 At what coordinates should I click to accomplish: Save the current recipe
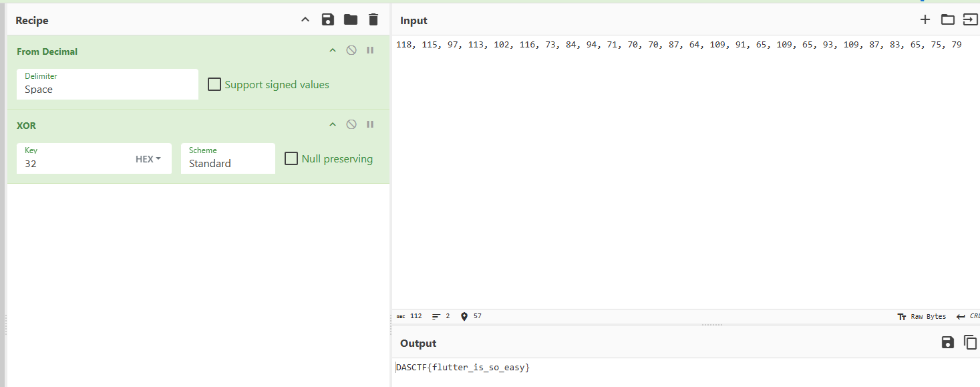point(327,20)
